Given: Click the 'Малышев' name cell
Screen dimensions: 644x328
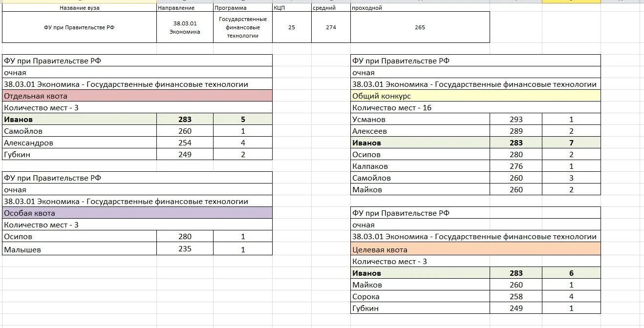Looking at the screenshot, I should point(79,250).
